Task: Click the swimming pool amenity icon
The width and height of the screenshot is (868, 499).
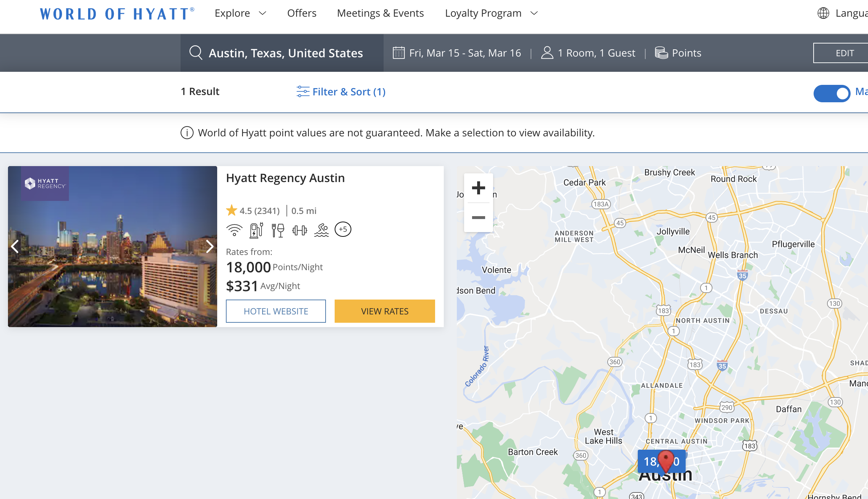Action: pos(321,230)
